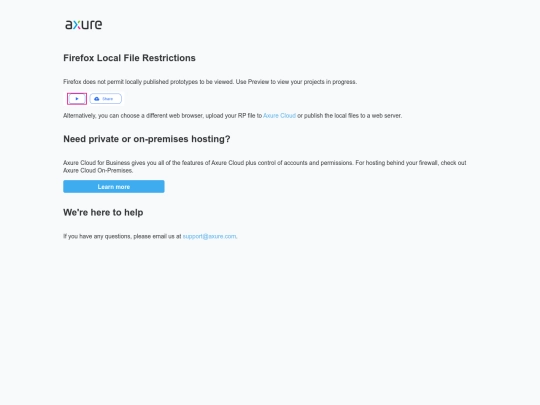This screenshot has width=540, height=405.
Task: Open the Axure Cloud hyperlink
Action: (279, 116)
